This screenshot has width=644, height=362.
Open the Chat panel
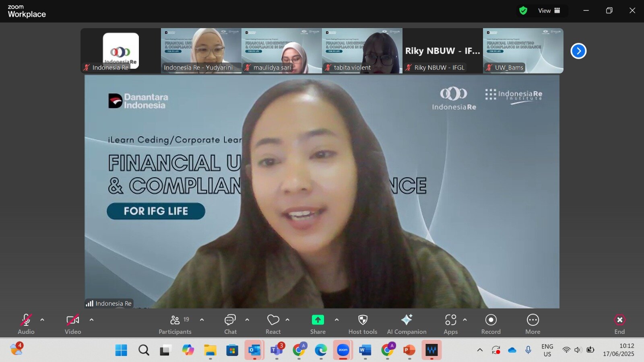[230, 324]
